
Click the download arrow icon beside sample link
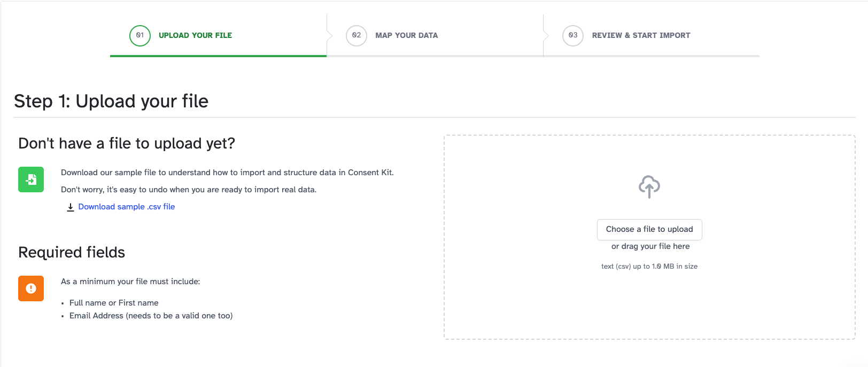[70, 207]
